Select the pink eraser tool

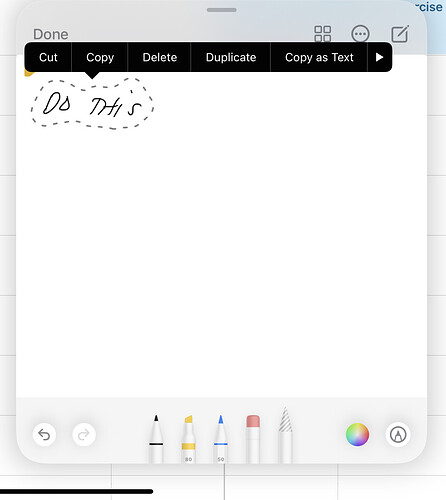(253, 439)
